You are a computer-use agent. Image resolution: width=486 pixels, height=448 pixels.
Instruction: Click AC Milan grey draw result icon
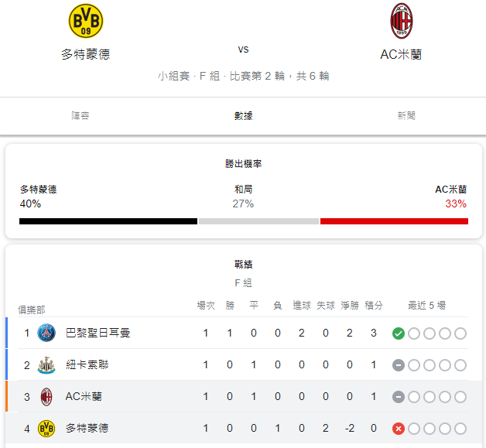click(x=399, y=397)
